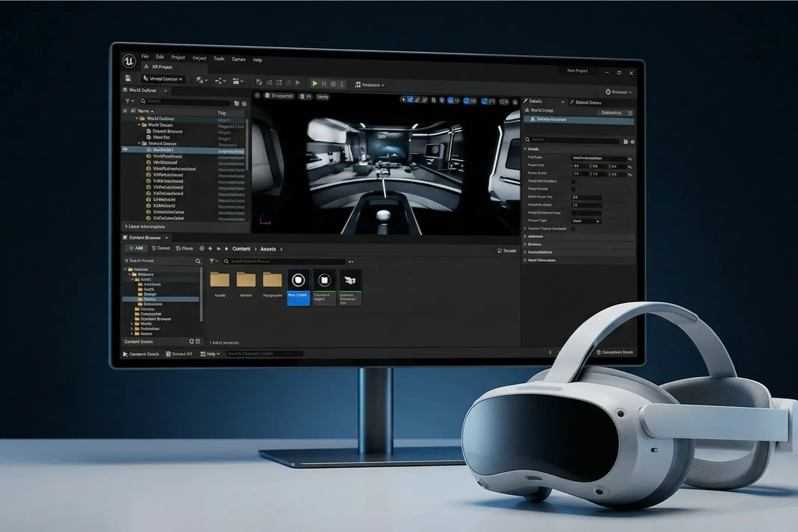The height and width of the screenshot is (532, 798).
Task: Click the save icon in main toolbar
Action: click(128, 78)
